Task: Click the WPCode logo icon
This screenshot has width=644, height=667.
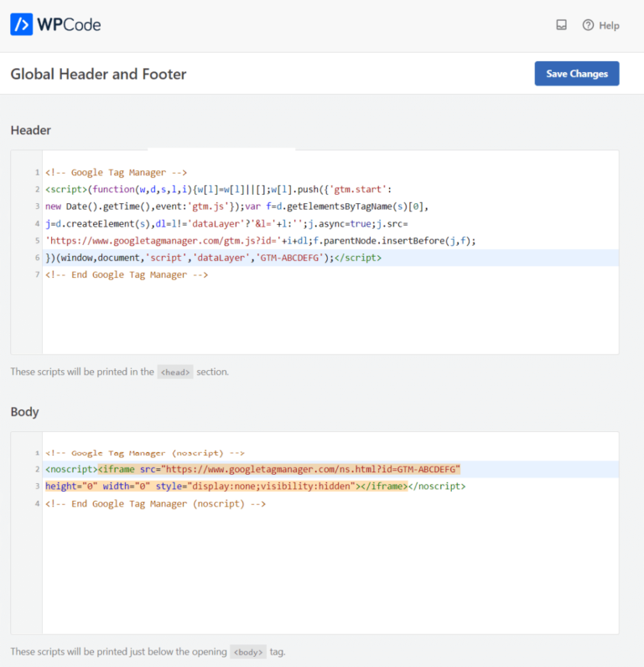Action: click(21, 24)
